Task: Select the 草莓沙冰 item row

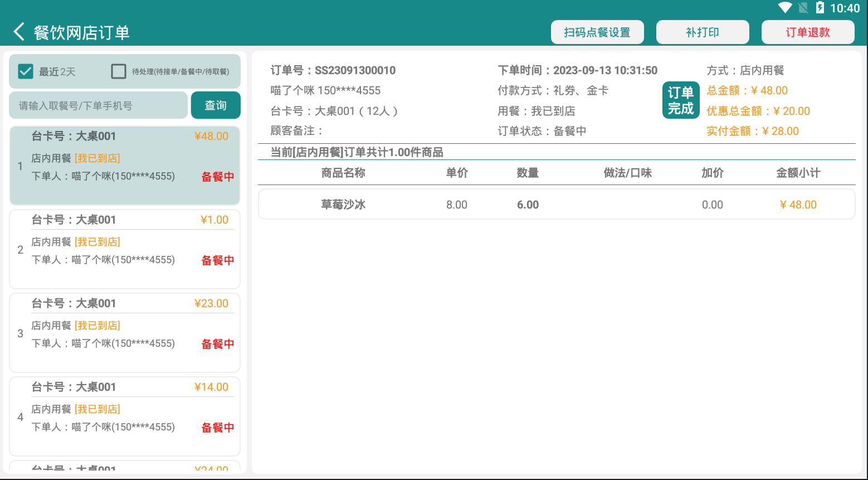Action: (556, 205)
